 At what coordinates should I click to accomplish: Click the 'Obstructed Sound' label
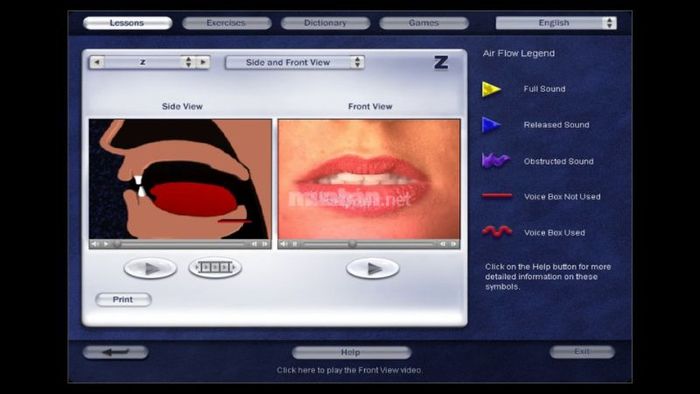(x=559, y=162)
